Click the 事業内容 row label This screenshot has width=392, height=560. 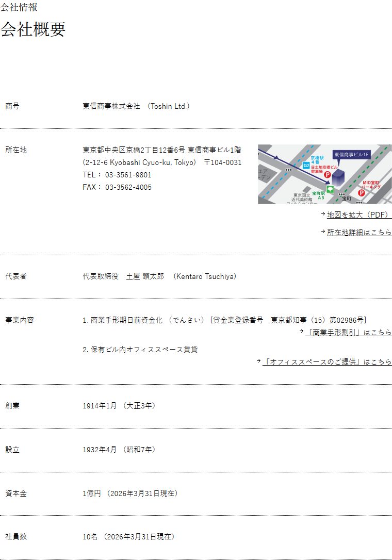click(19, 320)
